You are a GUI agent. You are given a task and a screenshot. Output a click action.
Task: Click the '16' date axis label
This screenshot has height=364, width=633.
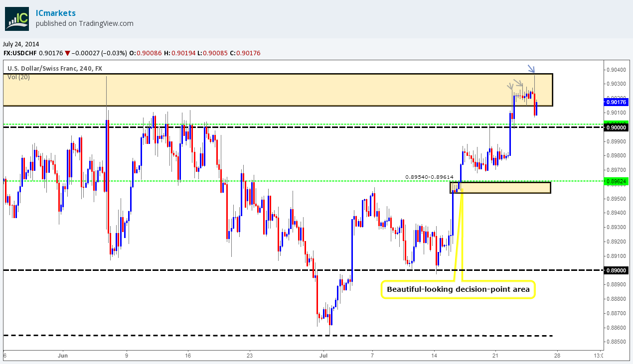(188, 356)
